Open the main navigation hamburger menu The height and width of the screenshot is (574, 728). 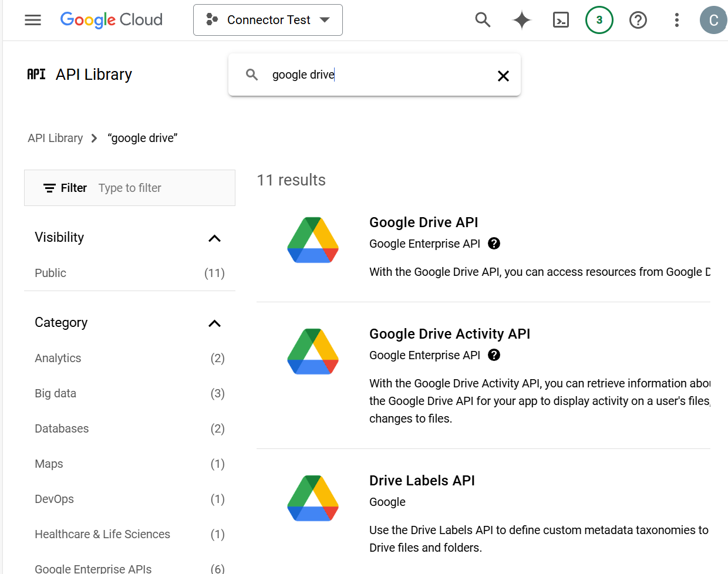(x=33, y=20)
